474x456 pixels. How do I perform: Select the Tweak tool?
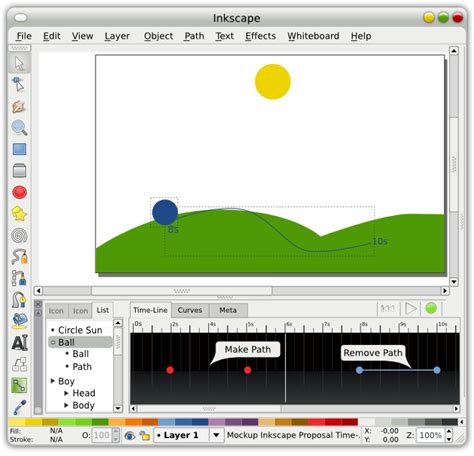(19, 107)
